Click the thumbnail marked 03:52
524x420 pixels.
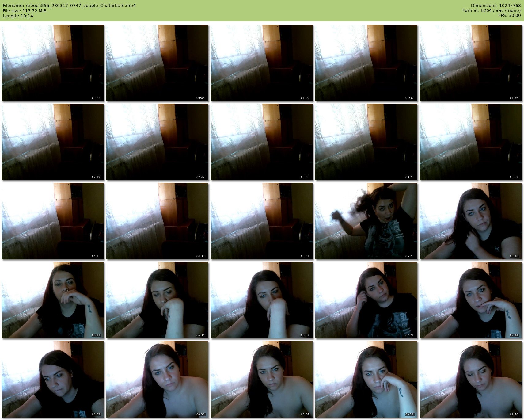click(x=470, y=142)
